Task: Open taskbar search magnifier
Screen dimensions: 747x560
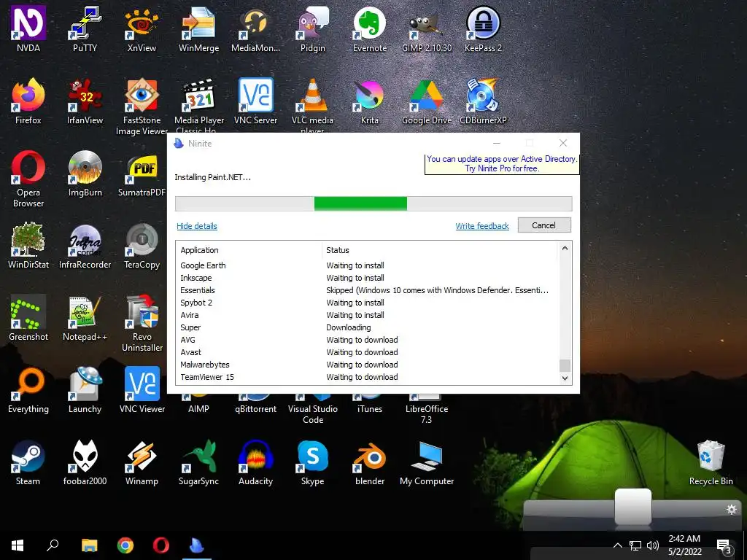Action: click(53, 545)
